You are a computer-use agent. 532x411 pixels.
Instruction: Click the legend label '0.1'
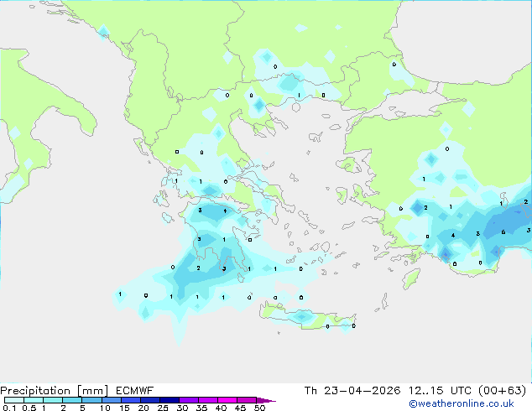9,408
